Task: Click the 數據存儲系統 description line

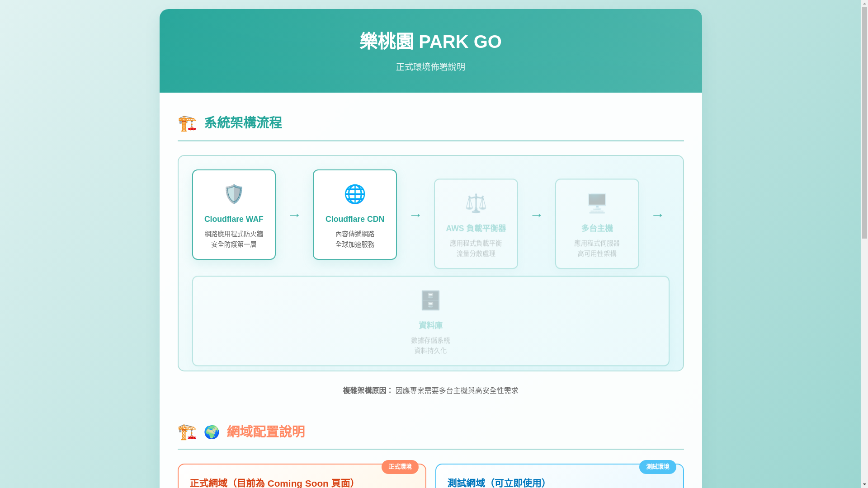Action: click(x=430, y=340)
